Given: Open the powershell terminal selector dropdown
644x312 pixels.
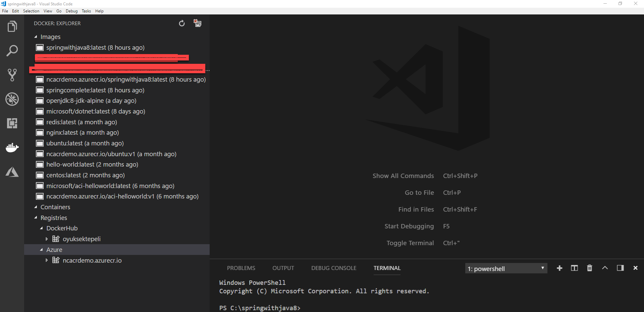Looking at the screenshot, I should [x=506, y=268].
